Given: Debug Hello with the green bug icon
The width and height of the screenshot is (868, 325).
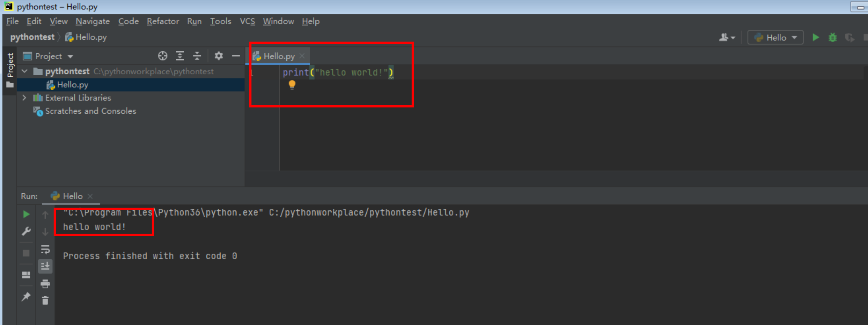Looking at the screenshot, I should pos(833,37).
